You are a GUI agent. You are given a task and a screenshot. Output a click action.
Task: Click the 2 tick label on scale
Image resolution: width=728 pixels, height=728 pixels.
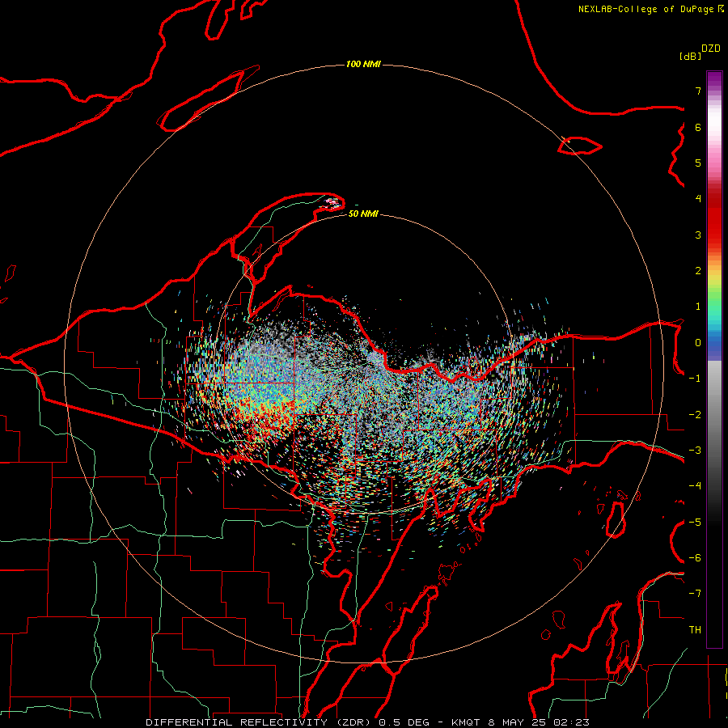tap(698, 271)
